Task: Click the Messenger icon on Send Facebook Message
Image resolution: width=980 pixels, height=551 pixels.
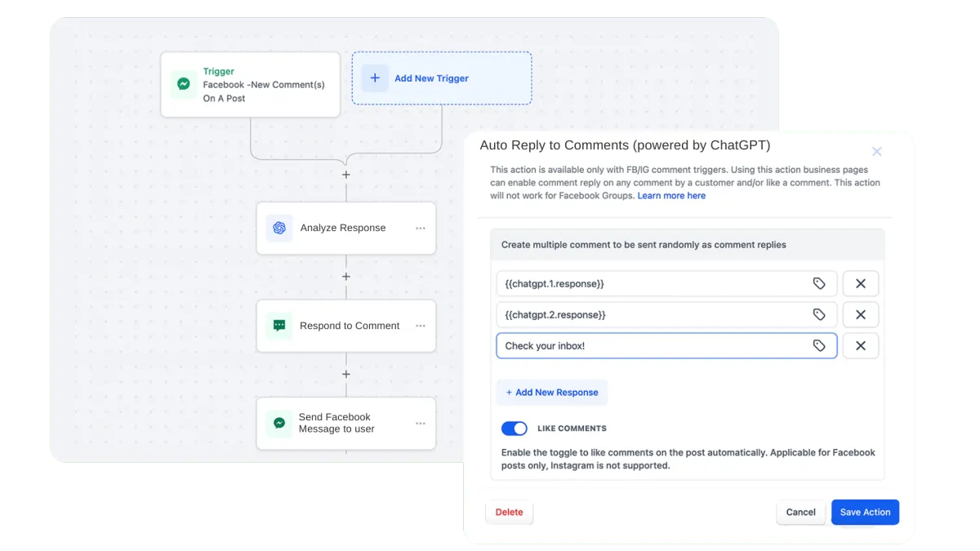Action: tap(279, 423)
